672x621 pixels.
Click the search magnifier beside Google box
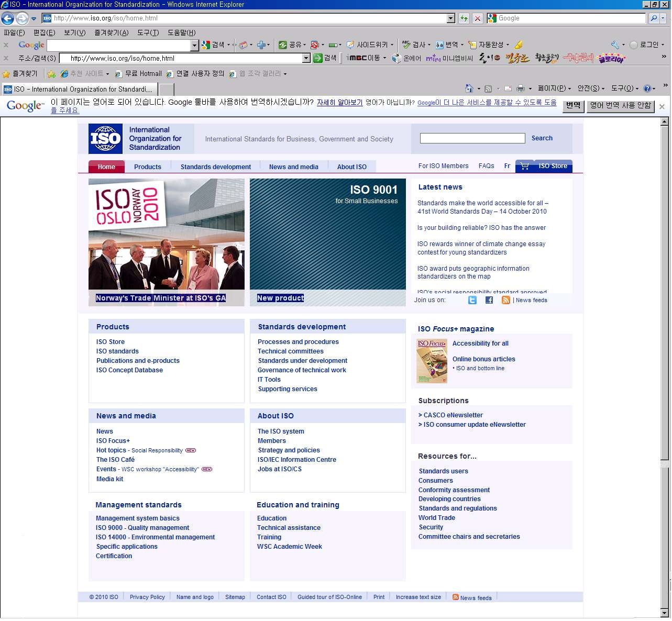[653, 18]
